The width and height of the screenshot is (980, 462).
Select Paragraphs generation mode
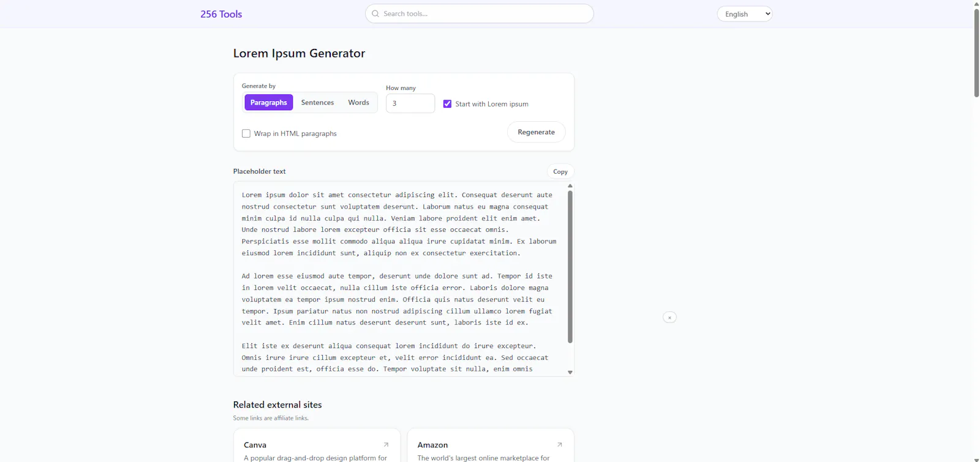tap(269, 102)
